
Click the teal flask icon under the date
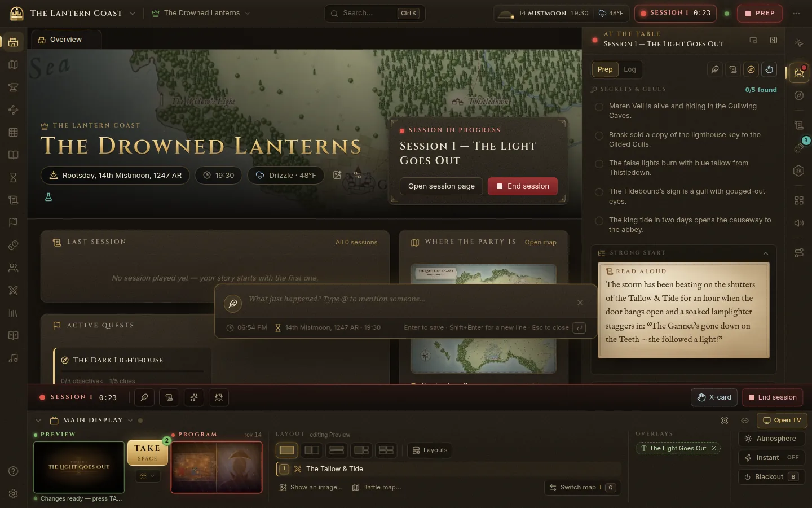[48, 197]
